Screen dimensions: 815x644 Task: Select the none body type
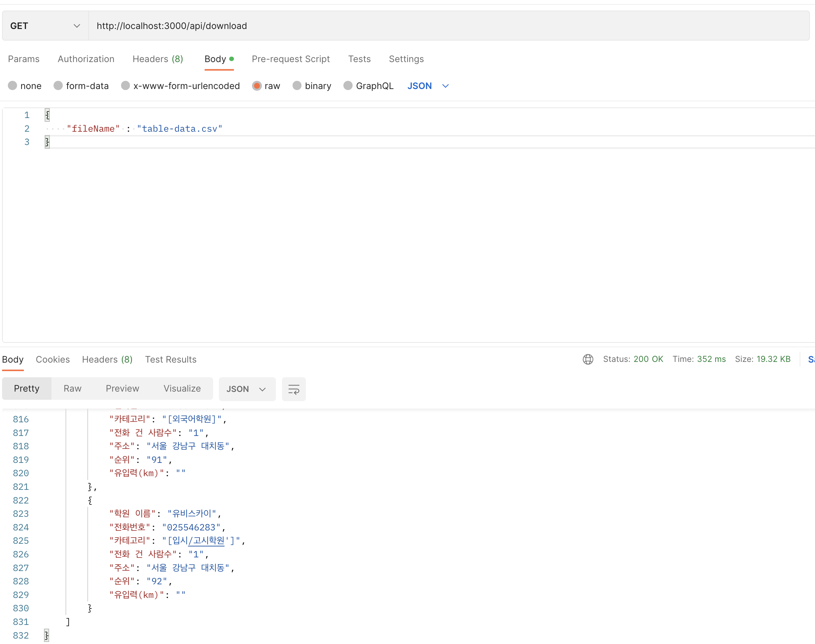13,86
